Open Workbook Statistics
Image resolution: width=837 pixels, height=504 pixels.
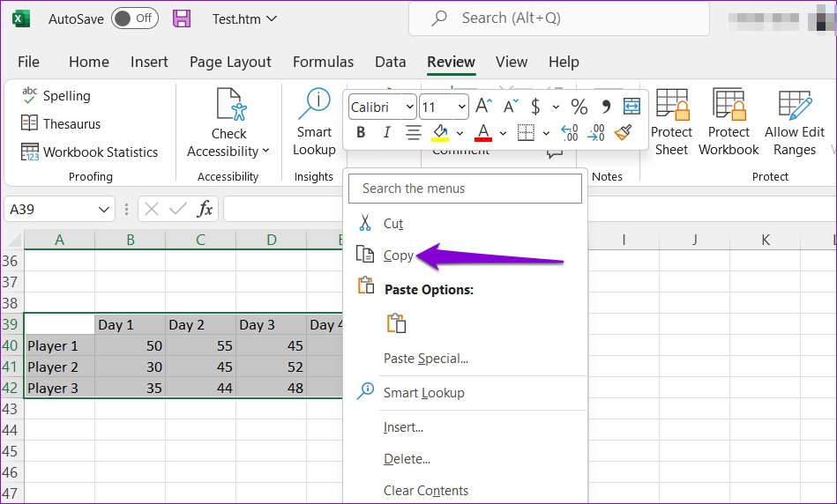[89, 152]
